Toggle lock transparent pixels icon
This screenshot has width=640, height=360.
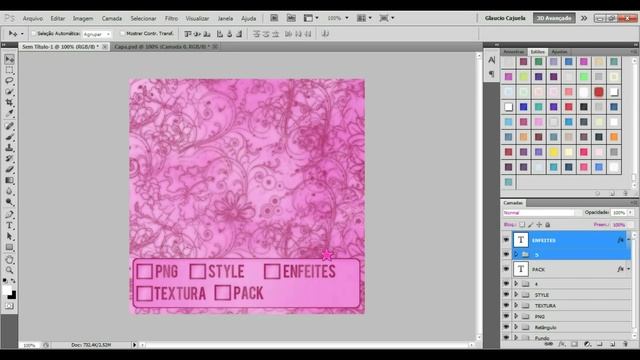522,224
